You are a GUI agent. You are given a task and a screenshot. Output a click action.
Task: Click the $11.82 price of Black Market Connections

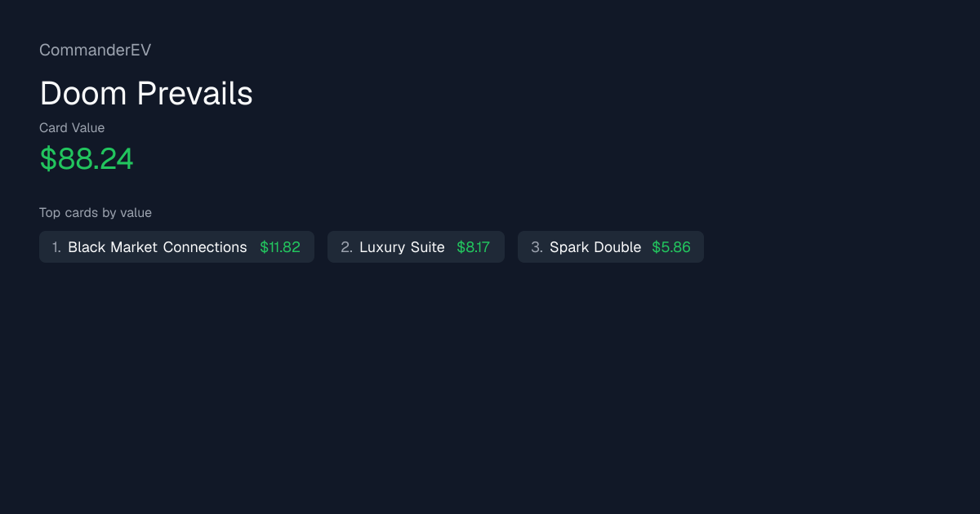280,247
